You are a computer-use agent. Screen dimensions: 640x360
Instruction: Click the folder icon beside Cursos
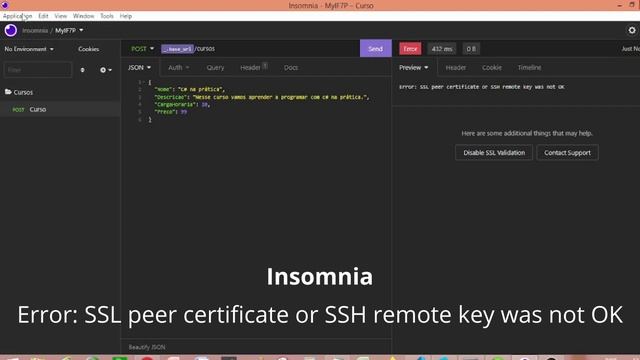pyautogui.click(x=8, y=92)
